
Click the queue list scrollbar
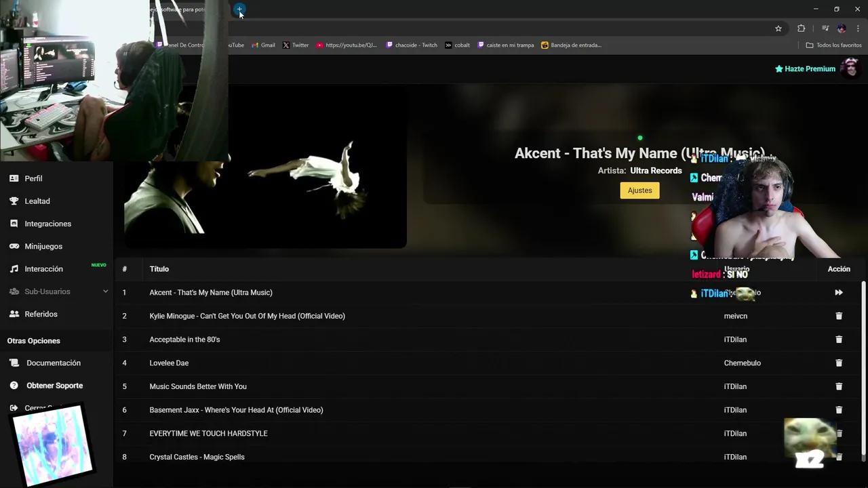click(x=863, y=367)
